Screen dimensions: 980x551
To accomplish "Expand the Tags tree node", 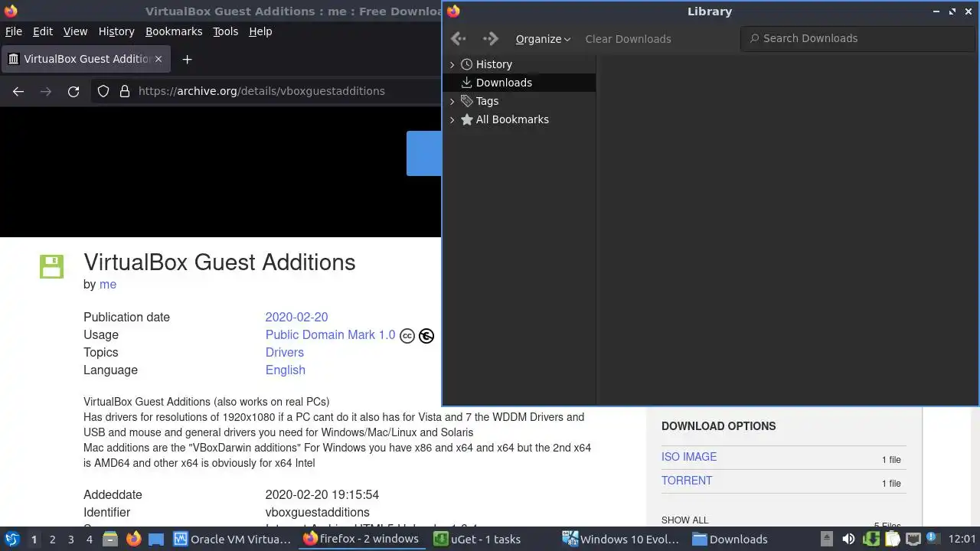I will point(452,101).
